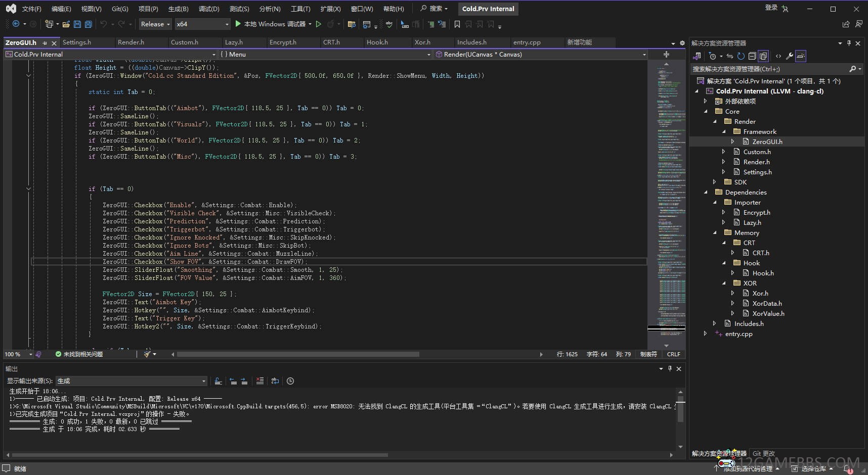
Task: Open the 生成(B) build menu
Action: [x=178, y=9]
